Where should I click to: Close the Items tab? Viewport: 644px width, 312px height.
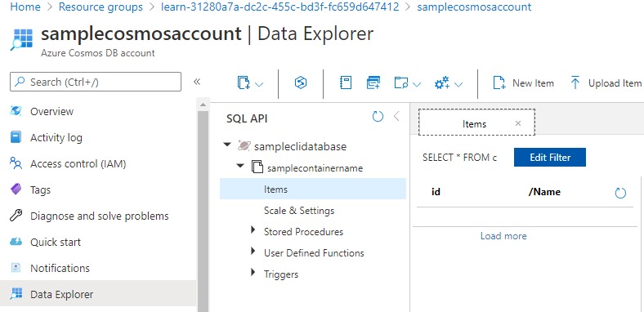(x=518, y=123)
